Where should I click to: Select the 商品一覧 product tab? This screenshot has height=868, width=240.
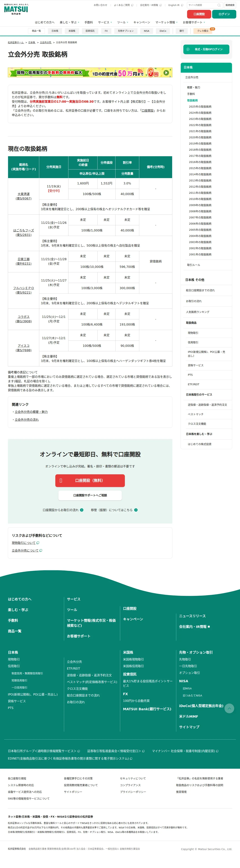[x=36, y=31]
